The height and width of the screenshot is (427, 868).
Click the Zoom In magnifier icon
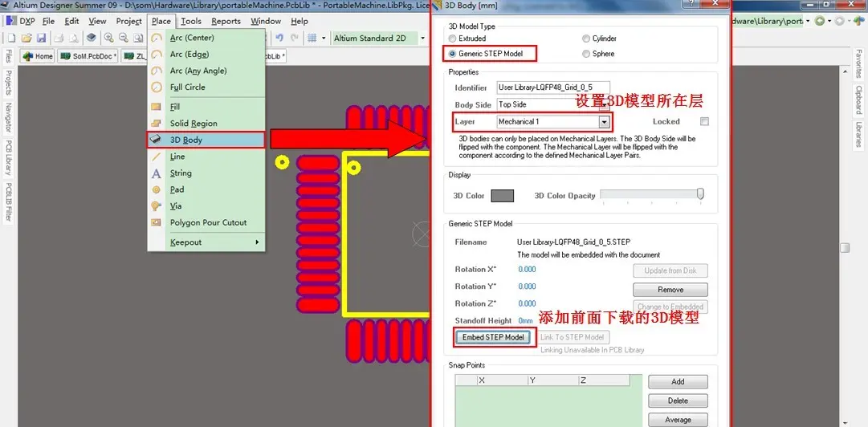108,39
